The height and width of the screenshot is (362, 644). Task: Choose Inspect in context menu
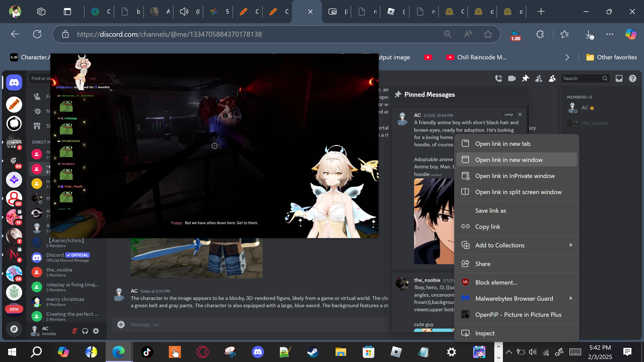(x=516, y=333)
